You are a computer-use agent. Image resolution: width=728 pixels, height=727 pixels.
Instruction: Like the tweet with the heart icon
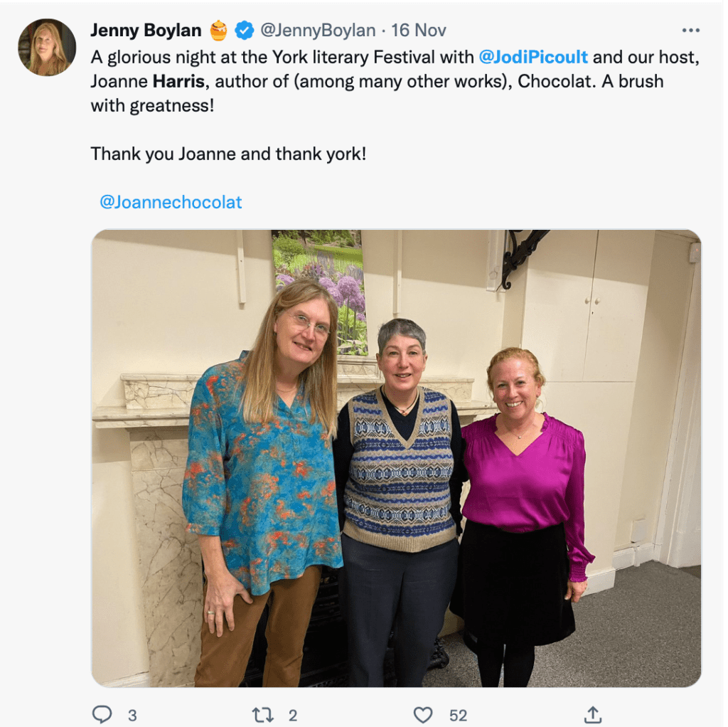423,714
